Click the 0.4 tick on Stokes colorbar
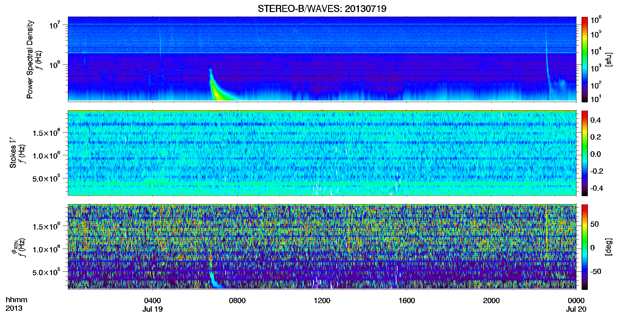The image size is (644, 332). coord(595,120)
